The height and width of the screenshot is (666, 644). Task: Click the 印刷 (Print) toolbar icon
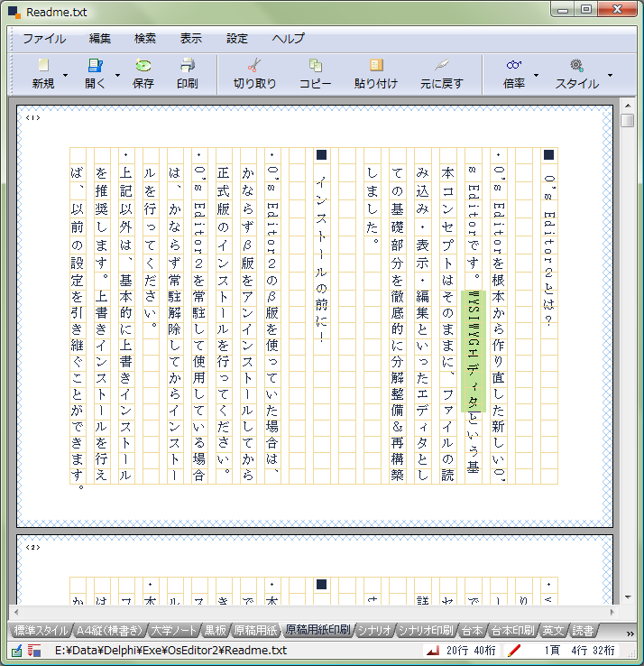tap(188, 65)
